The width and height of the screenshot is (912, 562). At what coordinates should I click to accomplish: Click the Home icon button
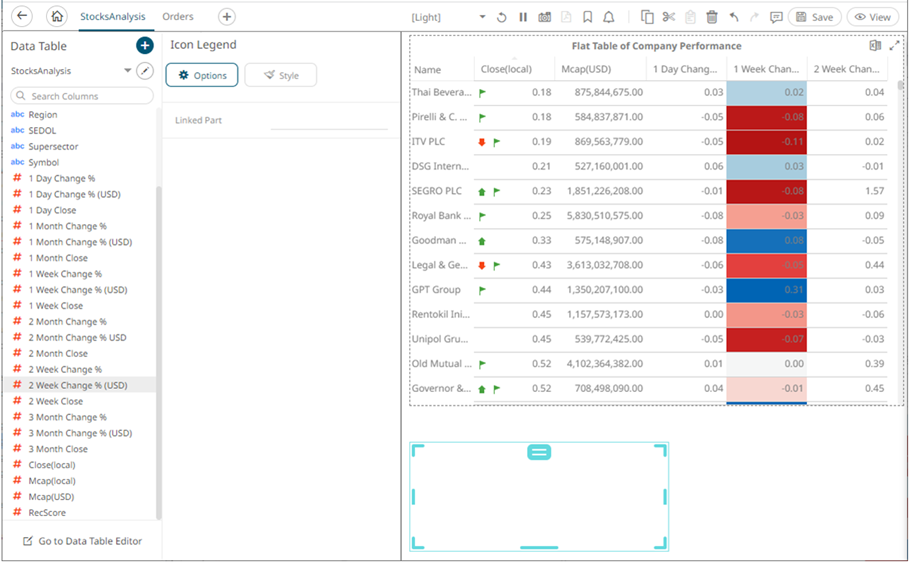point(57,17)
